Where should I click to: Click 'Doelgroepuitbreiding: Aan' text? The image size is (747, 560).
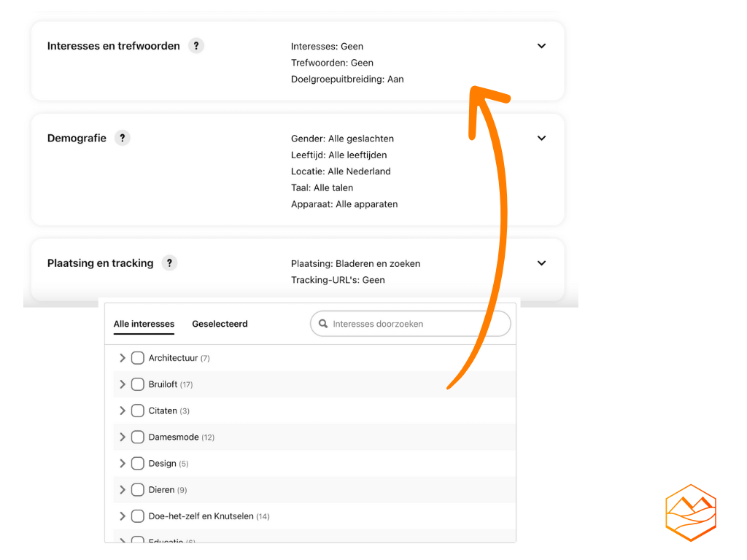pyautogui.click(x=347, y=79)
